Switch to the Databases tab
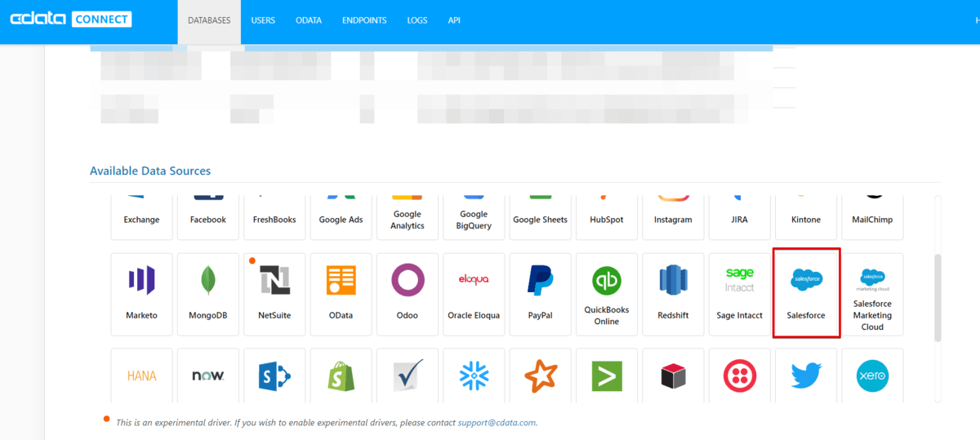980x440 pixels. point(209,21)
